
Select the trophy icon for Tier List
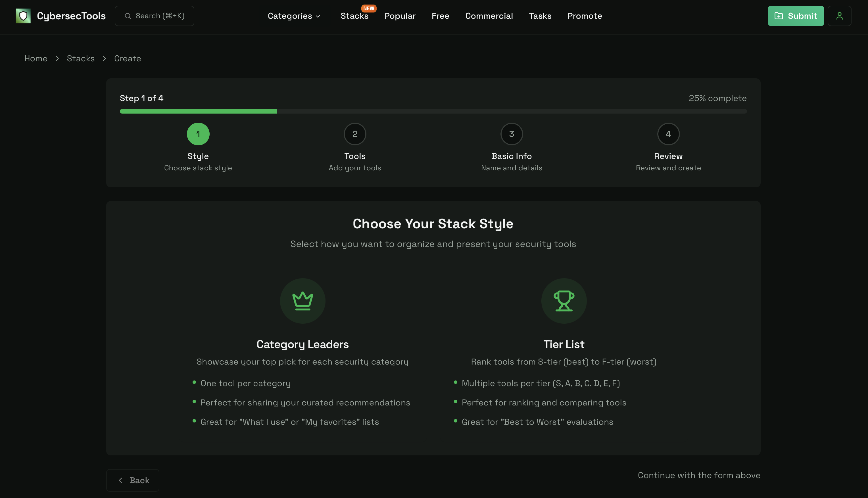(564, 301)
